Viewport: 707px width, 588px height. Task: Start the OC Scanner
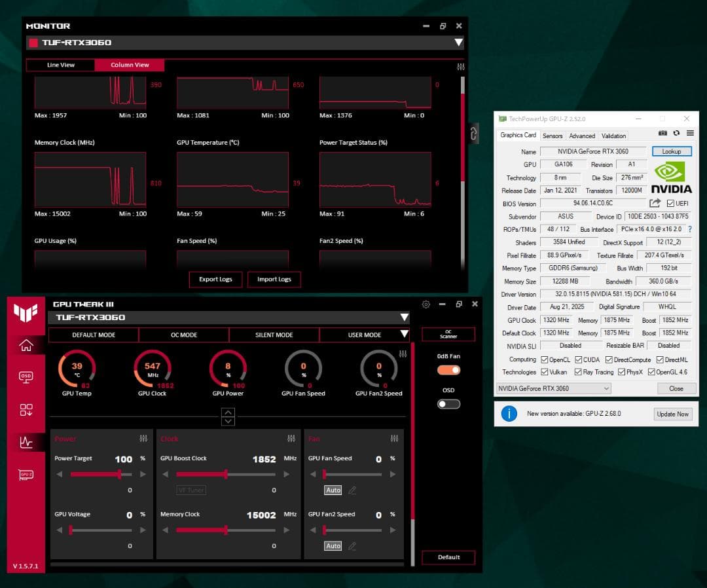tap(448, 334)
